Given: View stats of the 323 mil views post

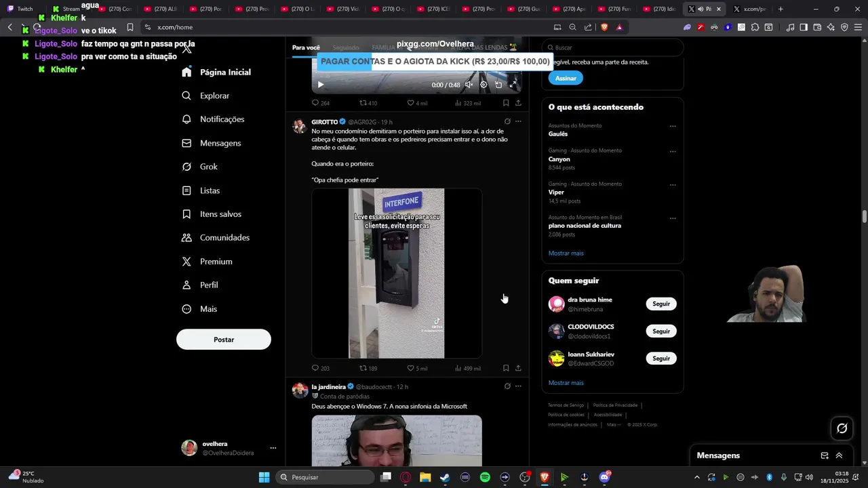Looking at the screenshot, I should coord(467,103).
